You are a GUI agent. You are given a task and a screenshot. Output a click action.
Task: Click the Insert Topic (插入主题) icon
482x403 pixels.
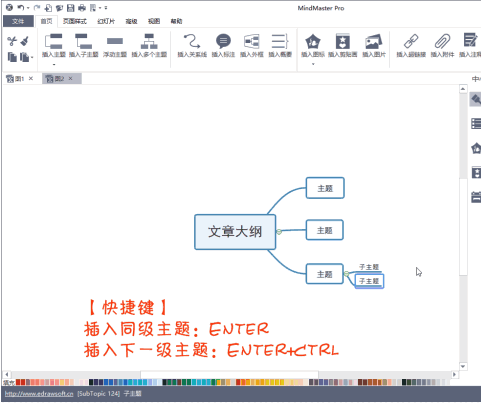[54, 41]
